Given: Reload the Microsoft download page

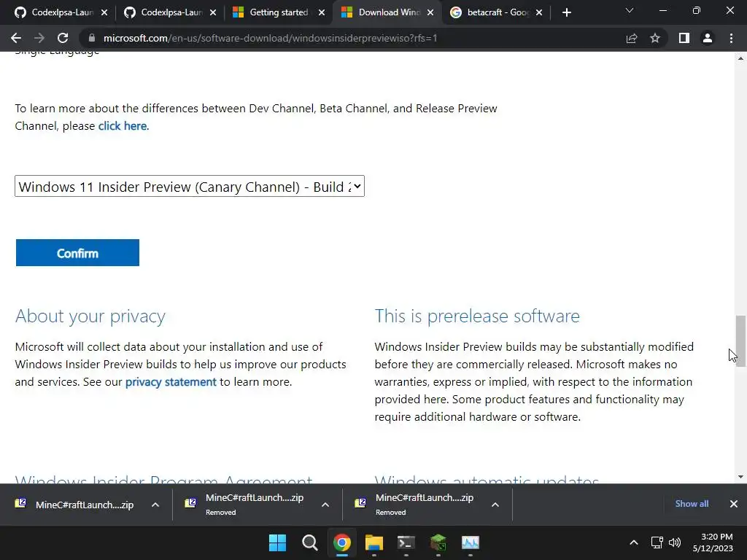Looking at the screenshot, I should [x=63, y=38].
